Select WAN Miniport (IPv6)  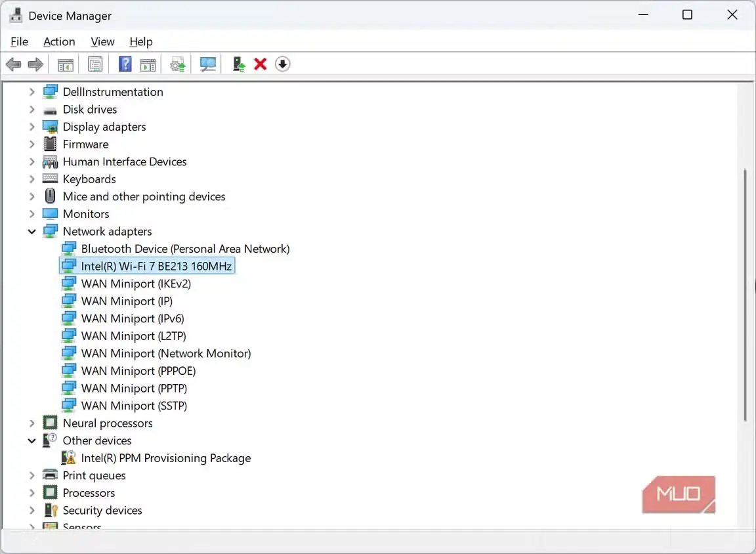coord(133,318)
